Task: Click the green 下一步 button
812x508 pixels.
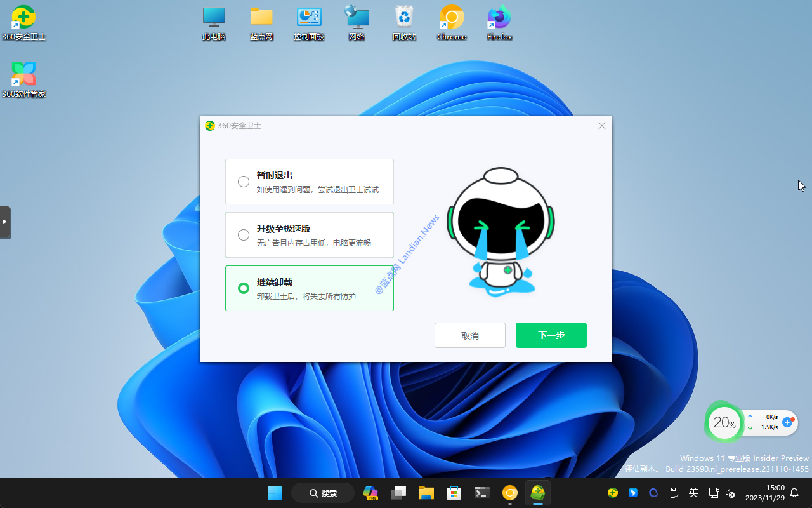Action: pos(551,335)
